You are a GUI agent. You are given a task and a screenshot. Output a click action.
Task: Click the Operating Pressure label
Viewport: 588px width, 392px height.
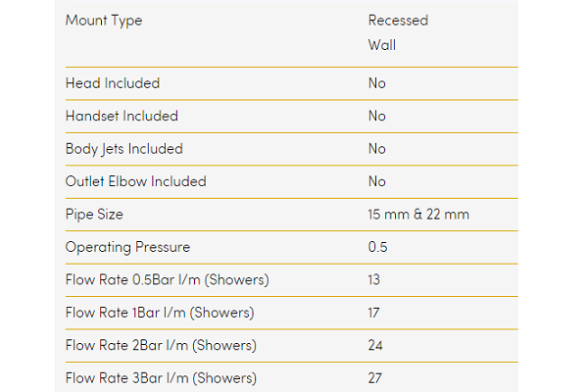tap(127, 247)
